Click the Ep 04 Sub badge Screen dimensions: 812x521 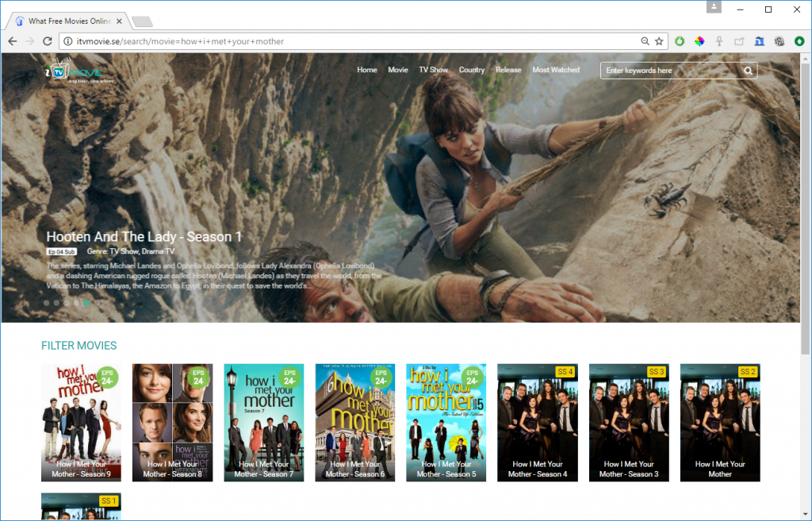pos(62,251)
